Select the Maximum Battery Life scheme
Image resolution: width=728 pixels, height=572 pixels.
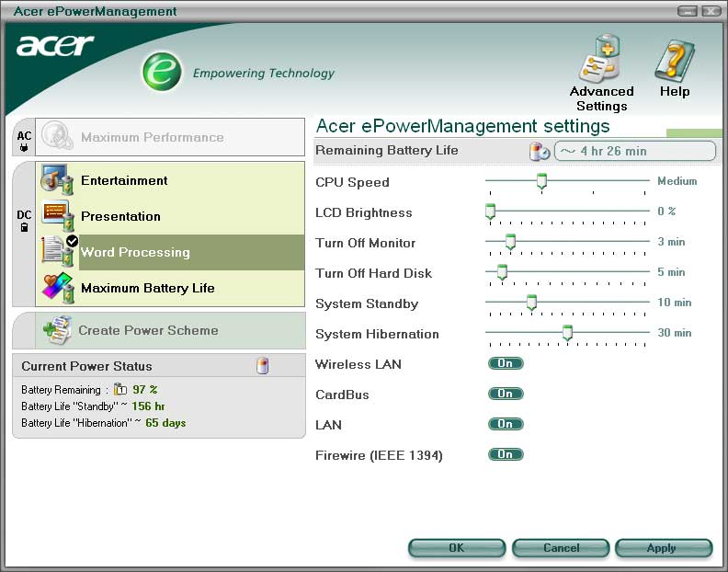click(170, 288)
